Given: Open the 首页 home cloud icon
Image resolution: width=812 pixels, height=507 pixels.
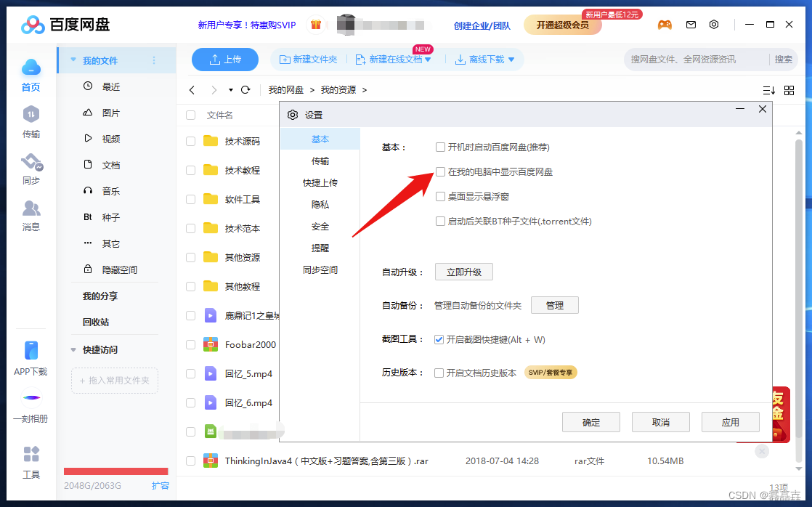Looking at the screenshot, I should coord(31,68).
